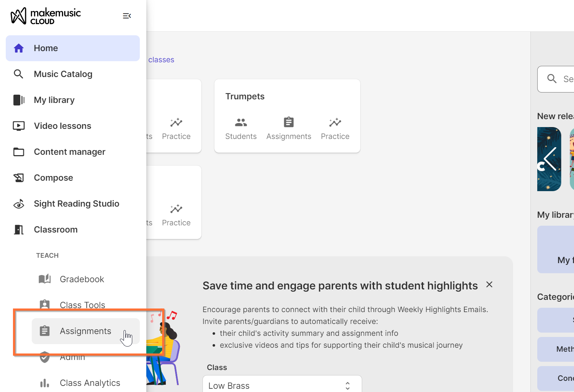Open Gradebook under Teach
This screenshot has height=392, width=574.
[81, 279]
